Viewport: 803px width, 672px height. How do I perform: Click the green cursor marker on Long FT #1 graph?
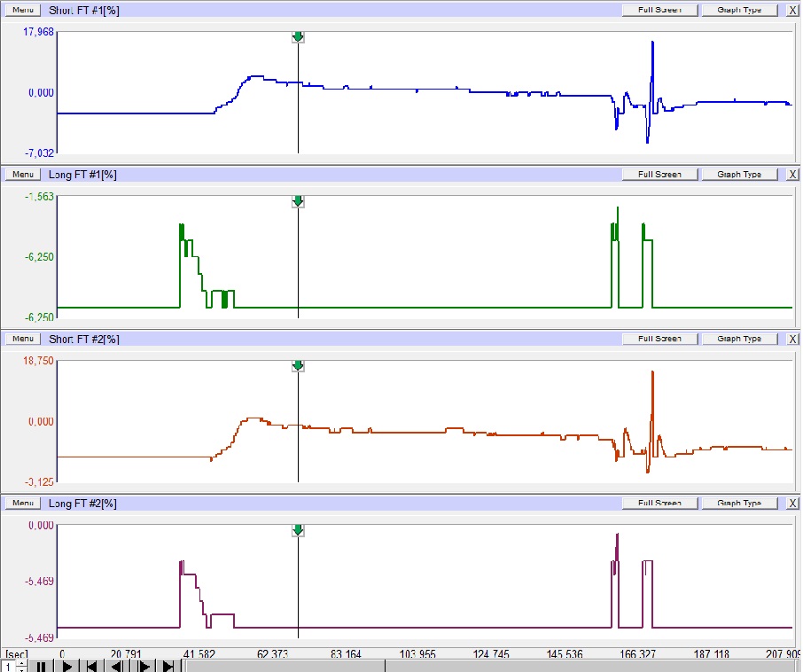pos(298,202)
